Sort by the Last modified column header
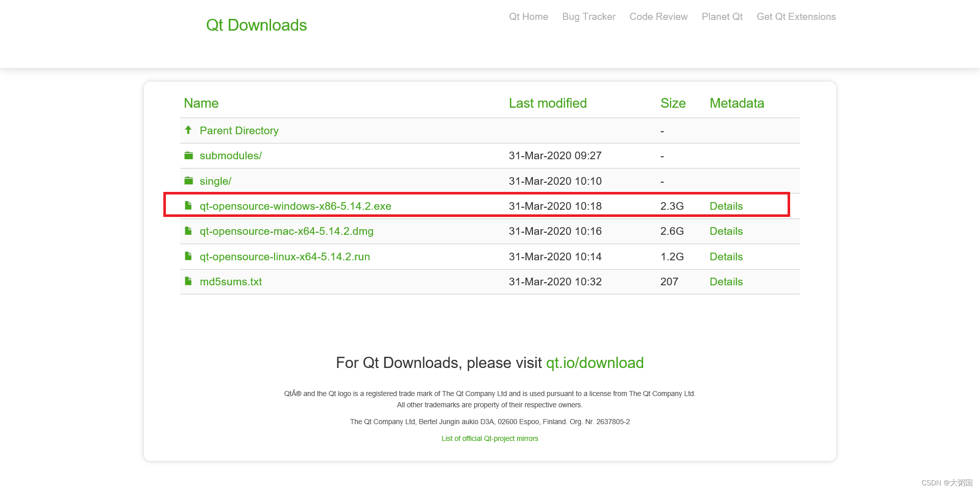This screenshot has width=980, height=491. (548, 103)
